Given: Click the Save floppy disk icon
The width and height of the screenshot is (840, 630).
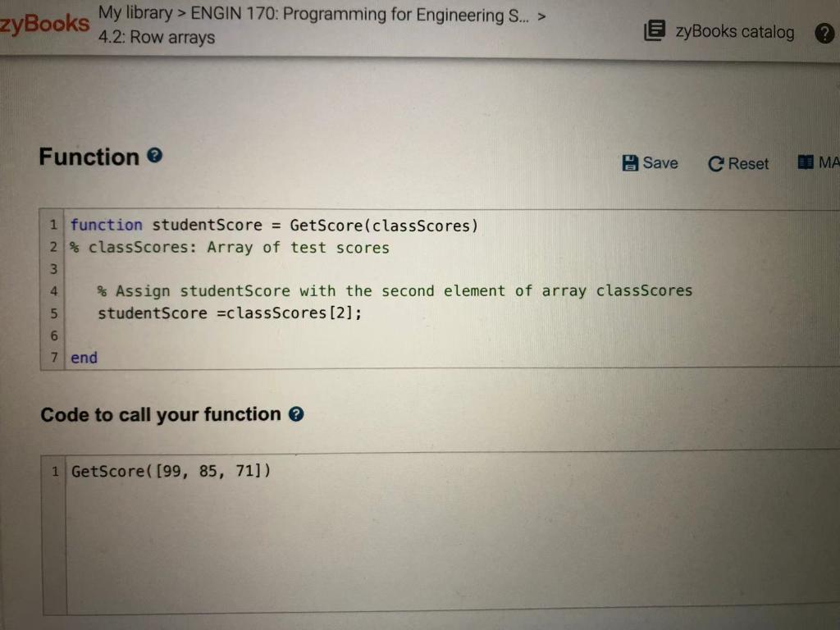Looking at the screenshot, I should click(629, 162).
